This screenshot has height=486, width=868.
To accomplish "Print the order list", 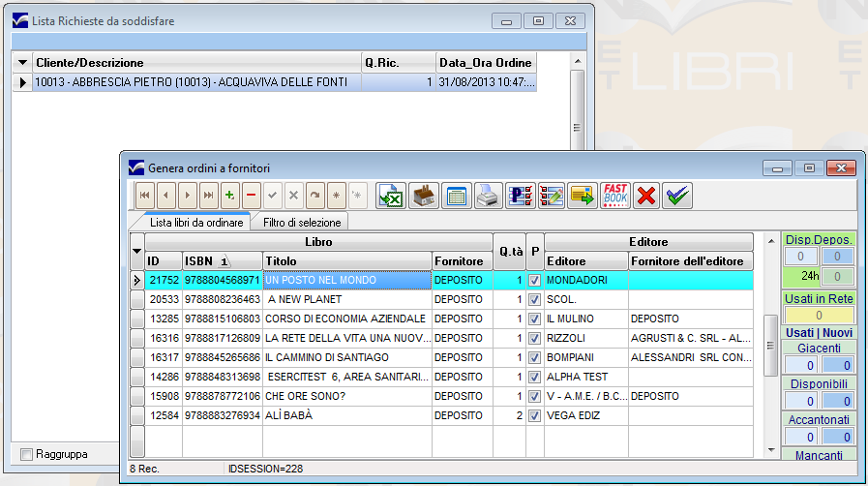I will tap(488, 196).
